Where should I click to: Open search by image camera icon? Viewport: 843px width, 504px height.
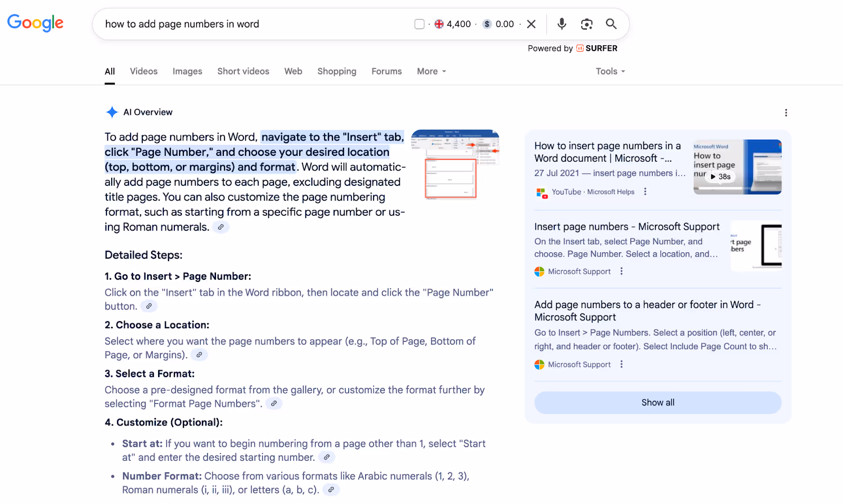[x=586, y=24]
